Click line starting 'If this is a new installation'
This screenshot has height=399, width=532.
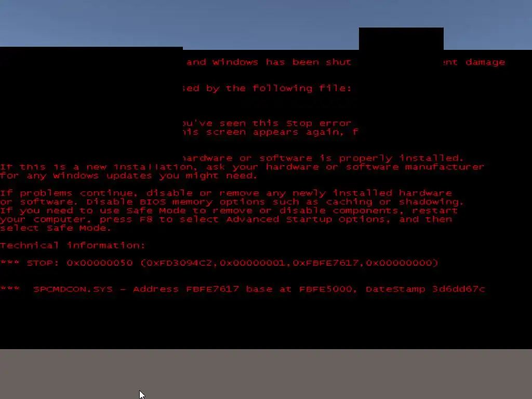coord(242,167)
